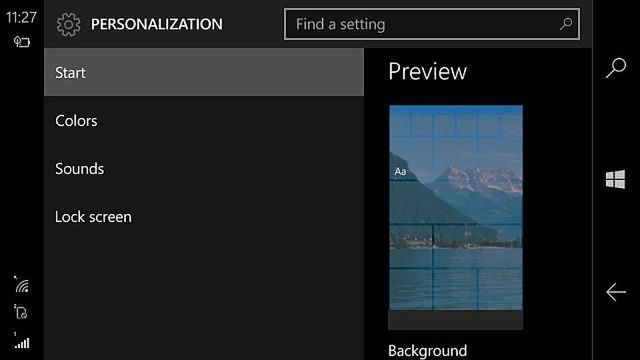Open the Start personalization page
Screen dimensions: 640x360
point(204,72)
